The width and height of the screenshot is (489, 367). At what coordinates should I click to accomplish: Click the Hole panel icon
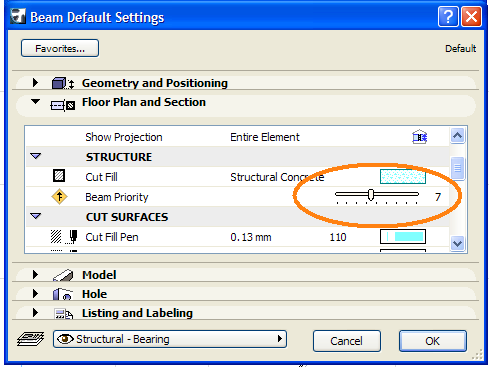(x=63, y=294)
